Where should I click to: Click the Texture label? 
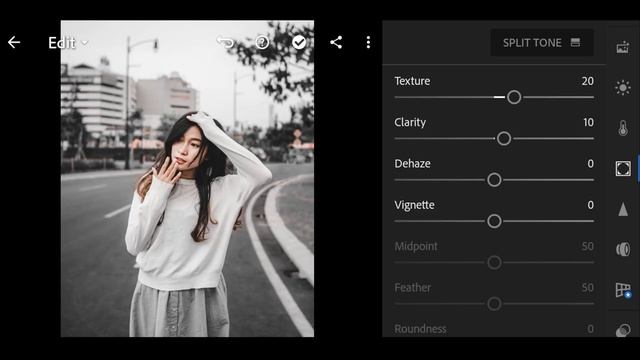pyautogui.click(x=412, y=81)
